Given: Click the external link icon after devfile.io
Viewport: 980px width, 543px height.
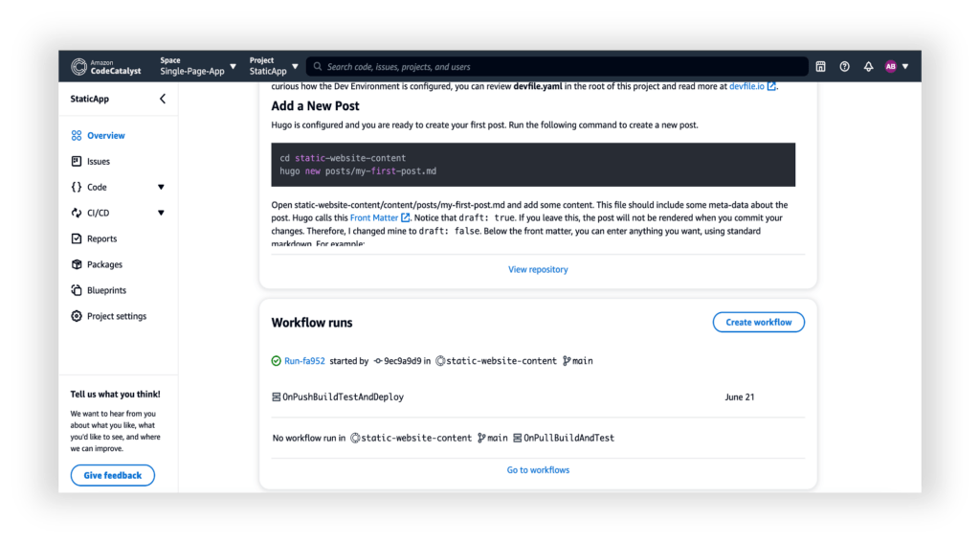Looking at the screenshot, I should click(771, 86).
